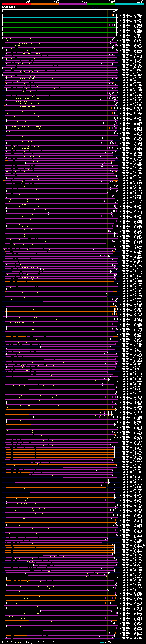Screen dimensions: 146x644
Task: Click the orange alignment bar for UniRef100_A8J790
Action: tap(60, 595)
